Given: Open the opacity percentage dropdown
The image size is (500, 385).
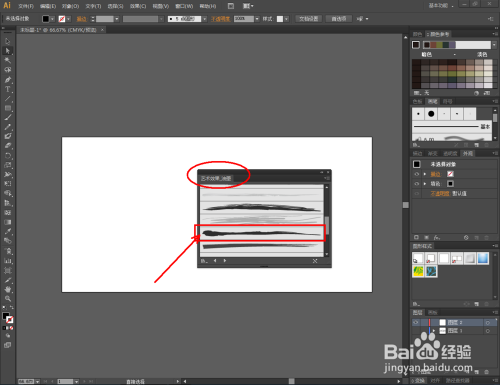Looking at the screenshot, I should click(257, 19).
